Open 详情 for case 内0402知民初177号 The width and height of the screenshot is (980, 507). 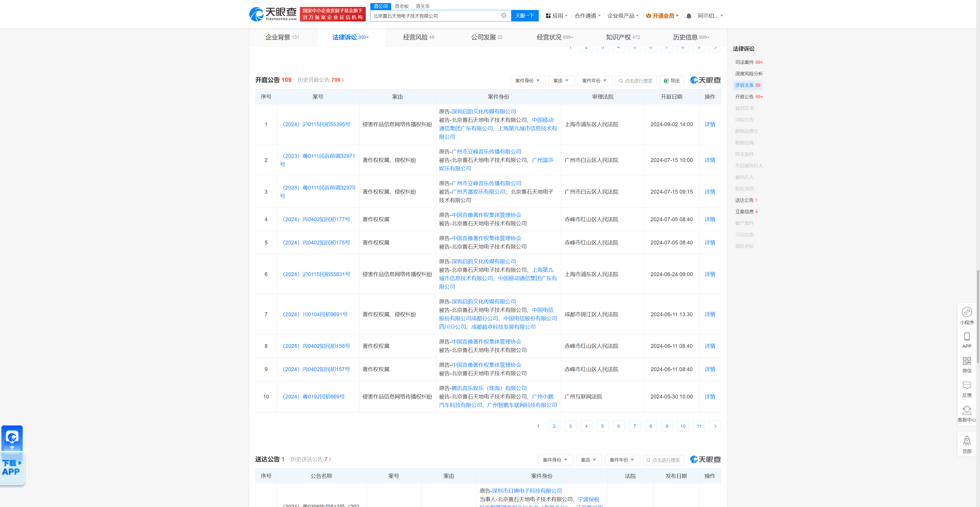click(x=709, y=220)
